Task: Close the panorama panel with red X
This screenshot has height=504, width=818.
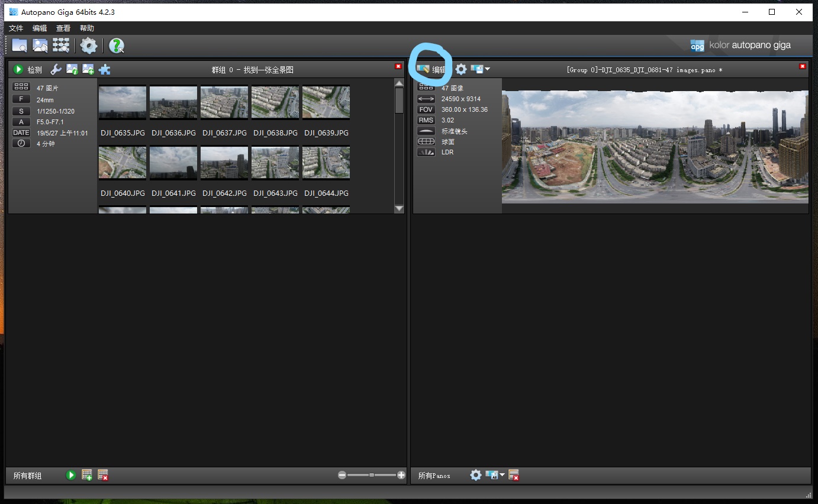Action: click(x=802, y=66)
